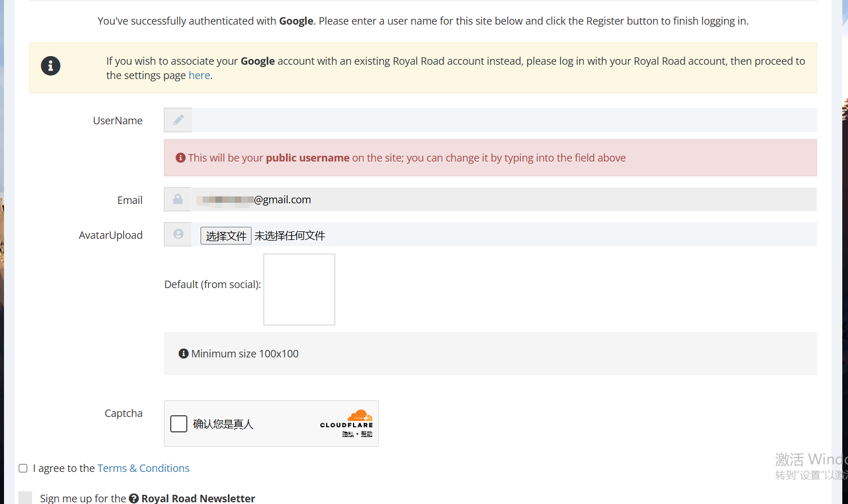Screen dimensions: 848x504
Task: Click the question mark icon before Royal Road Newsletter
Action: 134,498
